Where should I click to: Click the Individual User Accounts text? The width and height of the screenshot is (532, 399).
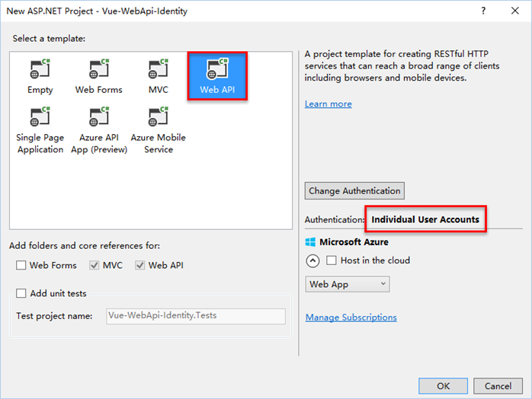click(x=425, y=219)
